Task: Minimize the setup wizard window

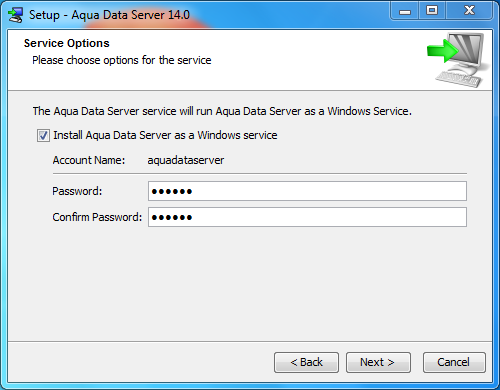Action: click(405, 11)
